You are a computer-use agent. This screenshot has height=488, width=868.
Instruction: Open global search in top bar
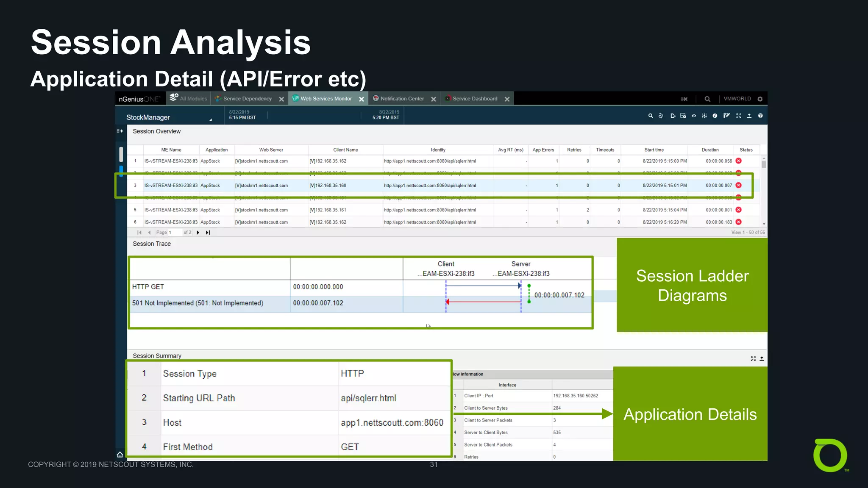pyautogui.click(x=707, y=99)
